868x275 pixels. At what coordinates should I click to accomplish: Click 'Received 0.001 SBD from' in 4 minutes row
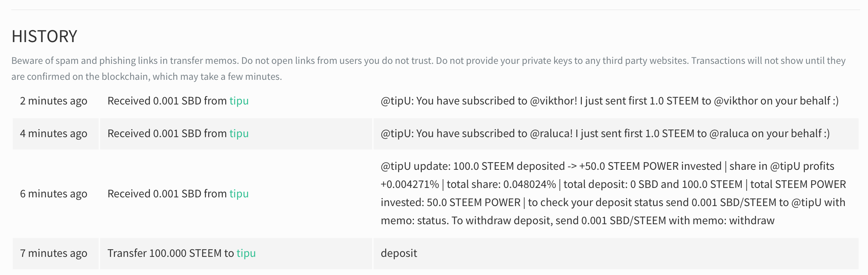(167, 134)
